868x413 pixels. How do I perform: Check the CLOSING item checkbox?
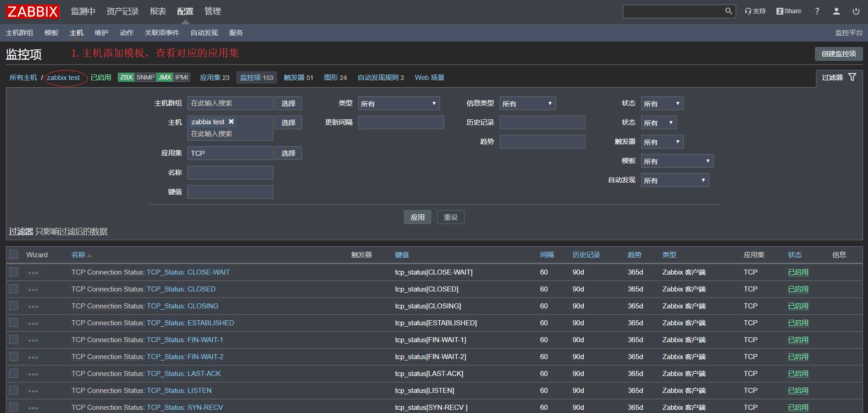14,306
